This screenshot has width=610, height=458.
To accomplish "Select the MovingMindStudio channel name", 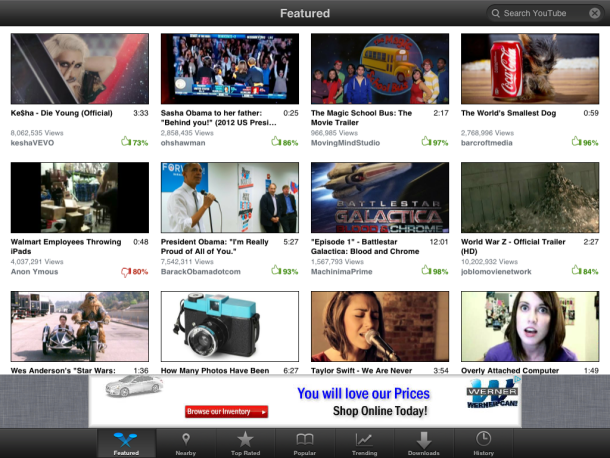I will 345,143.
